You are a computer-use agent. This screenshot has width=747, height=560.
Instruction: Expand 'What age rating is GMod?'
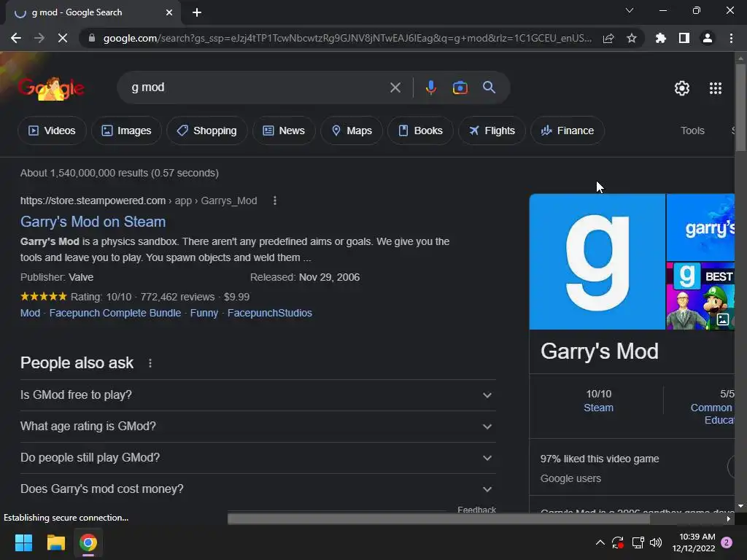click(x=258, y=426)
